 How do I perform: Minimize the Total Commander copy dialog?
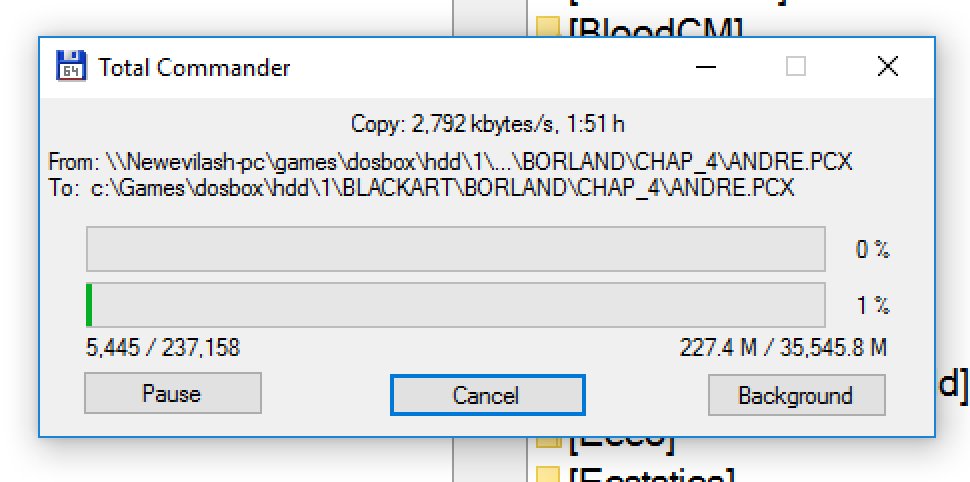[706, 66]
